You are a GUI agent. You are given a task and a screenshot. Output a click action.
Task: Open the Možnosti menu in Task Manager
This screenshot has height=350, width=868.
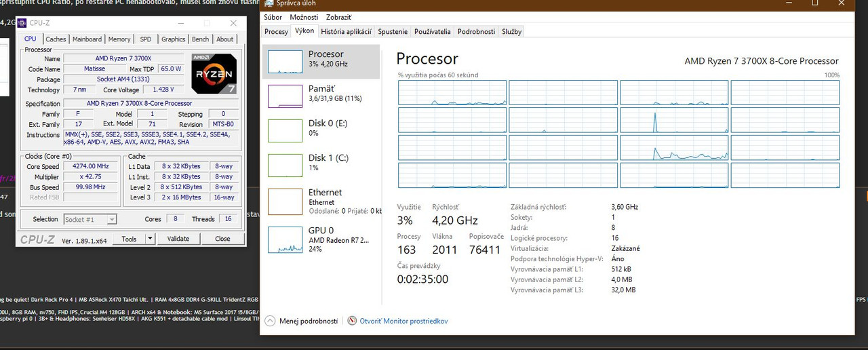(304, 17)
